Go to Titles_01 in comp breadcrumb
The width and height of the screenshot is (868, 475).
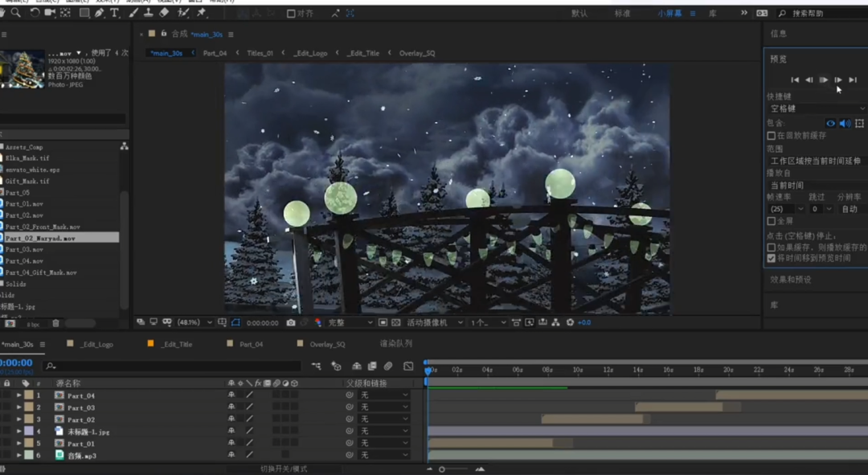pyautogui.click(x=260, y=53)
